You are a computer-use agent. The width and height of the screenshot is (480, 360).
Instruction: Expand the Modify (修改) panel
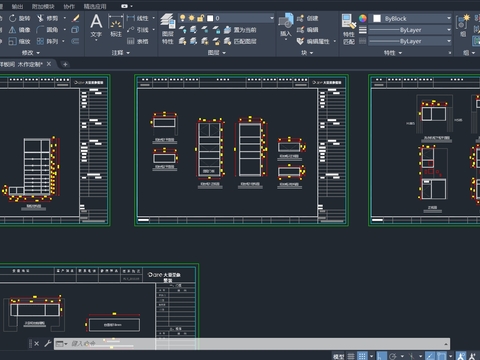pos(31,53)
